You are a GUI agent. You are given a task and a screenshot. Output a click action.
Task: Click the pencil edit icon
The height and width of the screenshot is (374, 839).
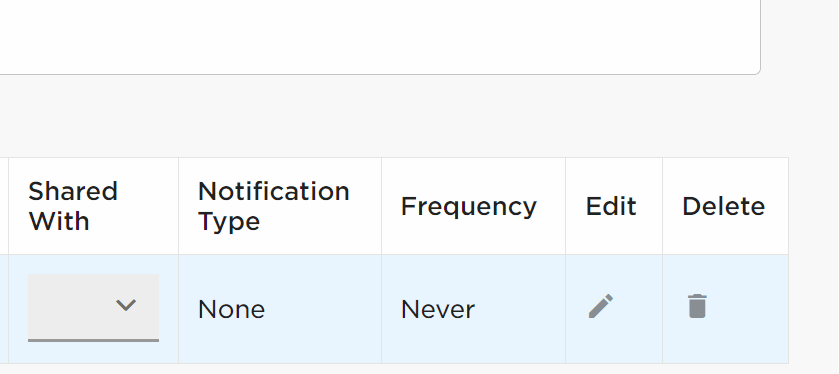coord(601,306)
